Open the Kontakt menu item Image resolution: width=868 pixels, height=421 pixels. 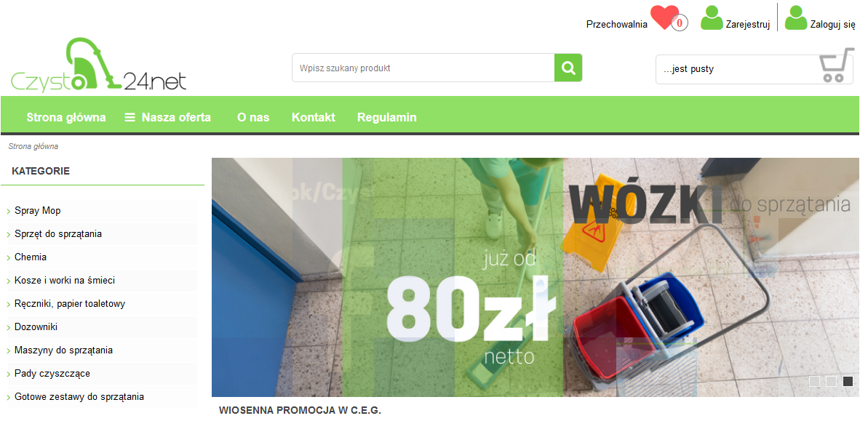[x=313, y=116]
